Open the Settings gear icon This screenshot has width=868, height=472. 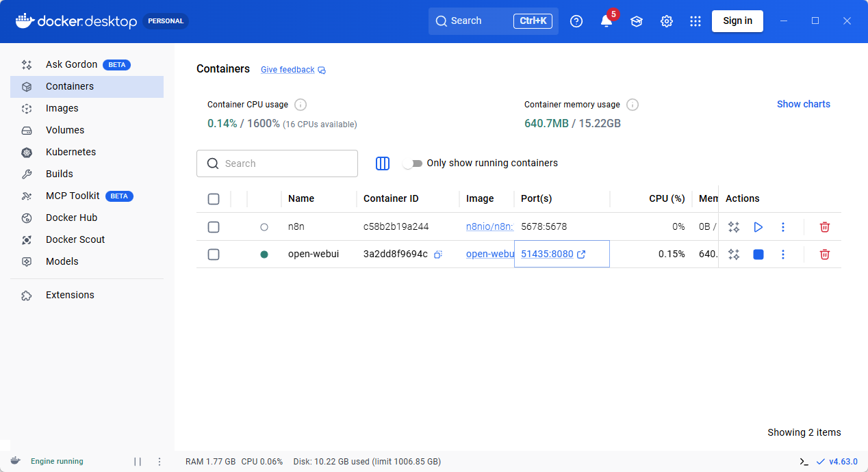tap(667, 21)
